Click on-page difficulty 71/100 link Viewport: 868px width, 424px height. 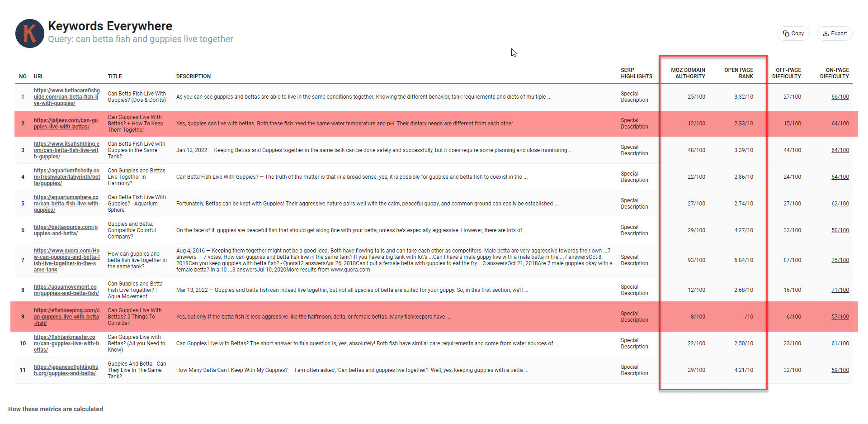pos(840,290)
